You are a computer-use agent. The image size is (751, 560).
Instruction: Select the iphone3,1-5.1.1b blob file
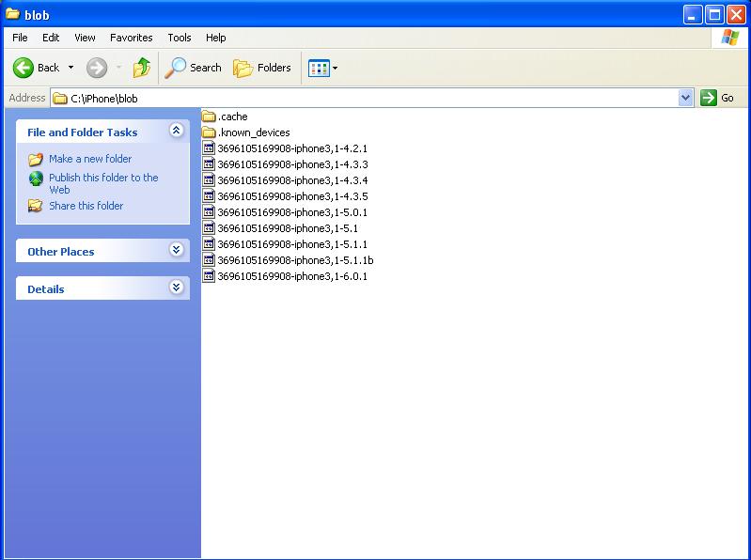pos(294,260)
